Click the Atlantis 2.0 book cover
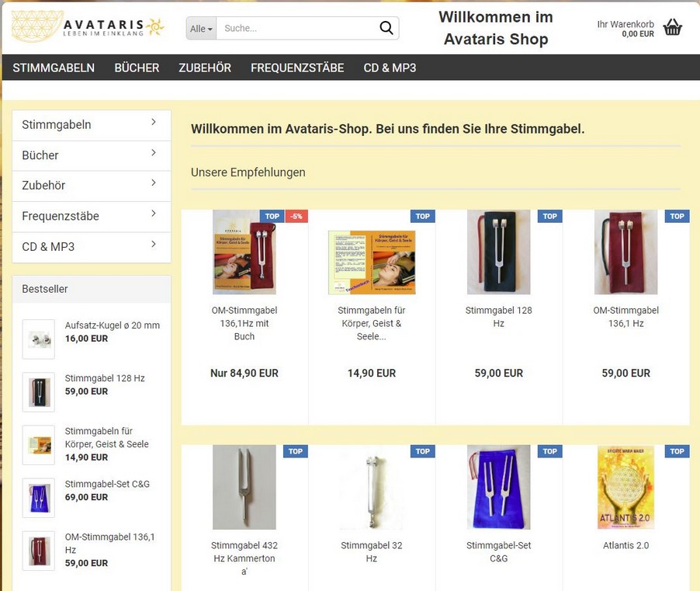The height and width of the screenshot is (591, 700). point(626,487)
